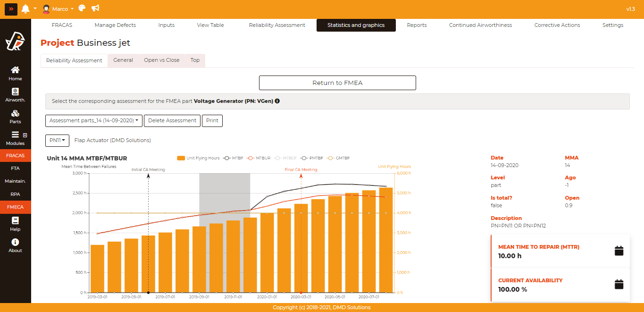Expand the PN11 part dropdown
644x312 pixels.
[x=58, y=141]
